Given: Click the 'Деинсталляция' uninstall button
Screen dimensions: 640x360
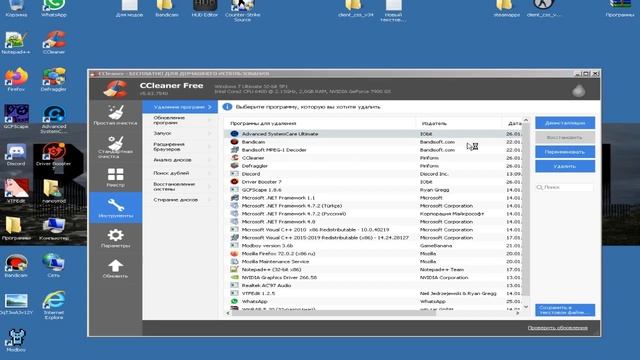Looking at the screenshot, I should pyautogui.click(x=565, y=123).
